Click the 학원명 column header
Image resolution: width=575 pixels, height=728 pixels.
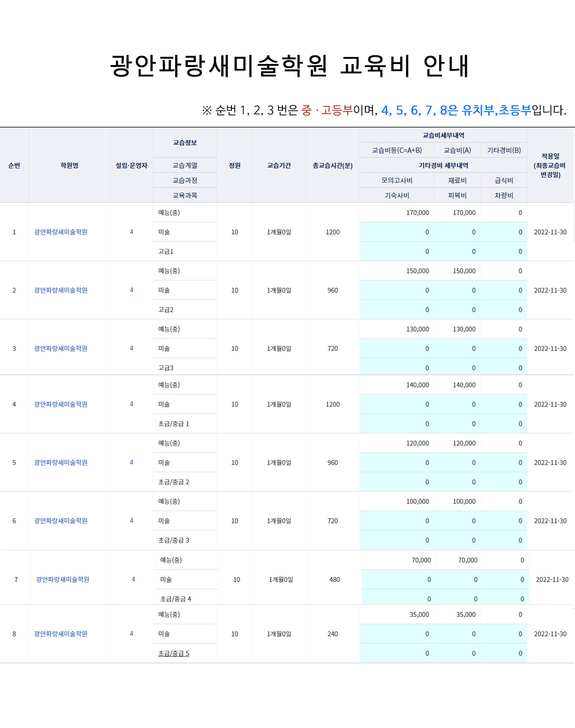[x=69, y=165]
